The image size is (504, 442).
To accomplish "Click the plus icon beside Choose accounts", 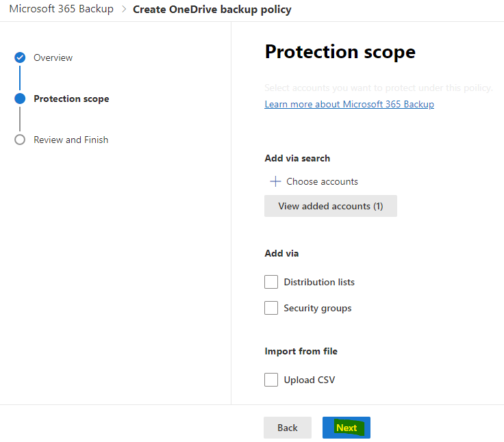I will [x=275, y=181].
